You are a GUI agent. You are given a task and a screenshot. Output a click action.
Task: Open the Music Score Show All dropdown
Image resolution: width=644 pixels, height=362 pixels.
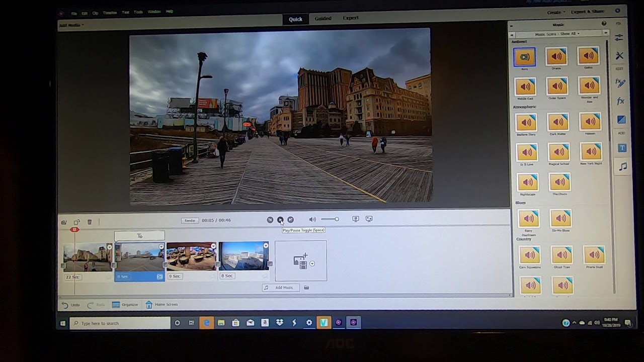557,34
